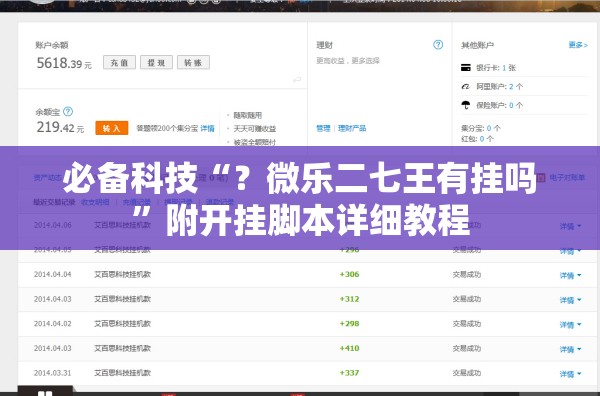This screenshot has width=600, height=396.
Task: Click the date 2014.04.04
Action: click(x=53, y=274)
